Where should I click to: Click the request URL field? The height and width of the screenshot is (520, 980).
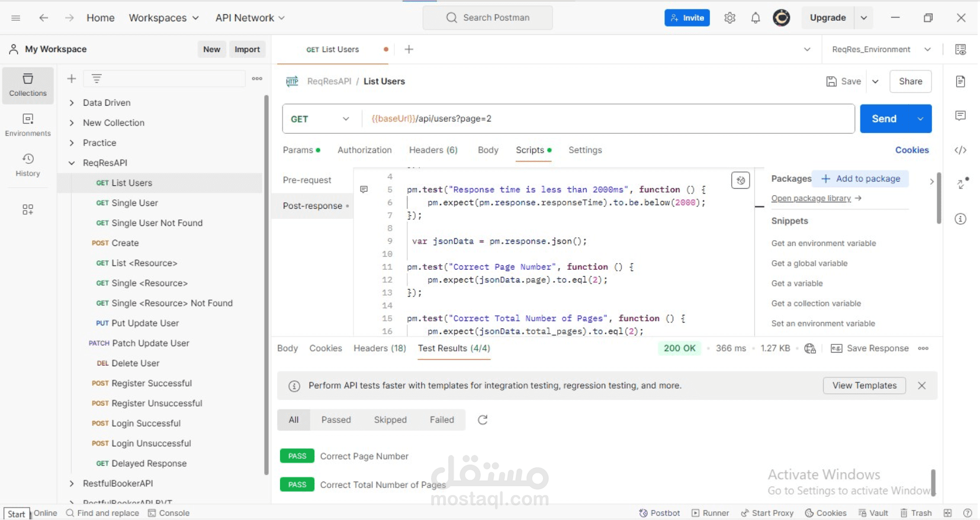608,119
